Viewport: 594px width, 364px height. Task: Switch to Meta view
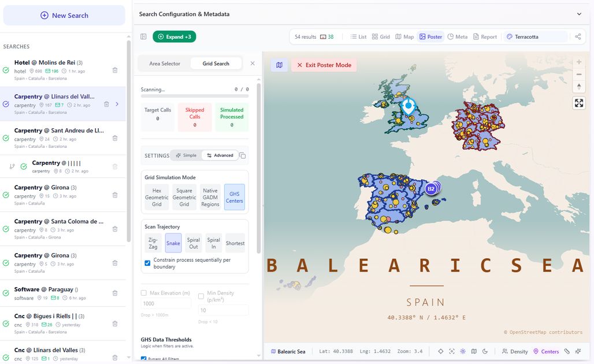457,37
